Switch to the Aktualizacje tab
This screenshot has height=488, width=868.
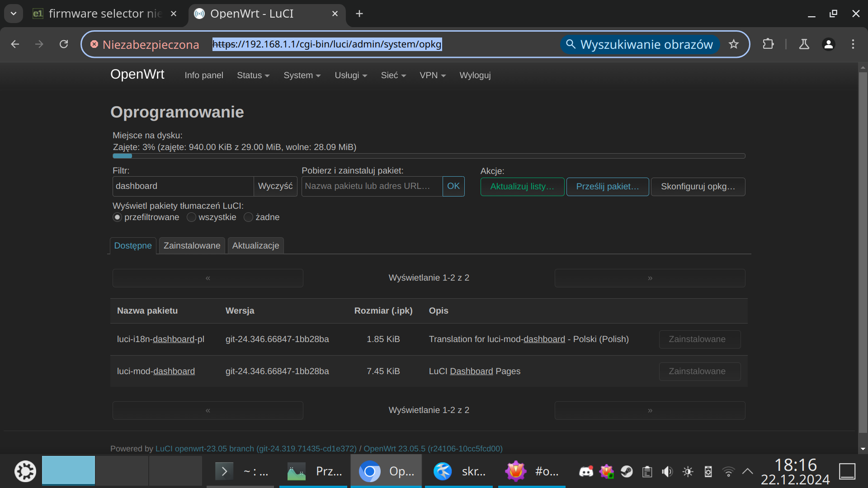click(x=256, y=246)
